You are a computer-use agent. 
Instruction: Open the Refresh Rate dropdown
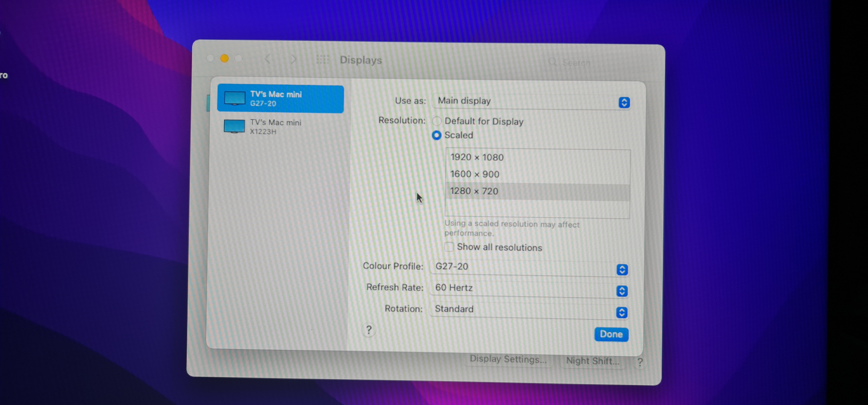pyautogui.click(x=622, y=291)
